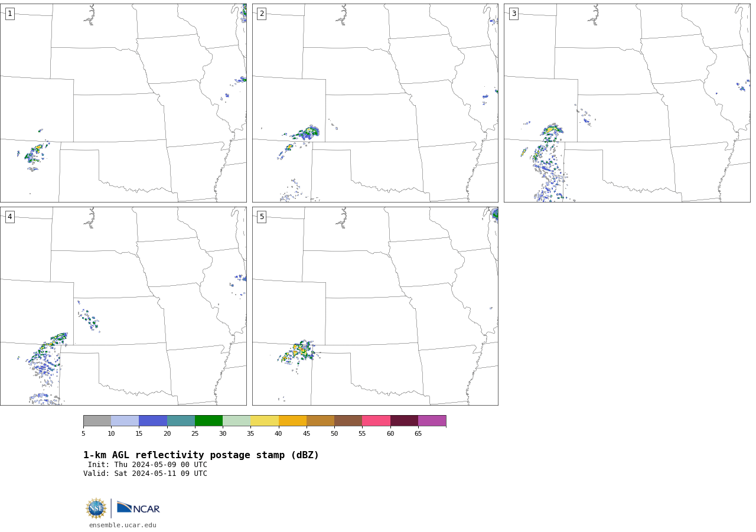Click the NSF logo icon
This screenshot has width=756, height=532.
click(x=96, y=508)
